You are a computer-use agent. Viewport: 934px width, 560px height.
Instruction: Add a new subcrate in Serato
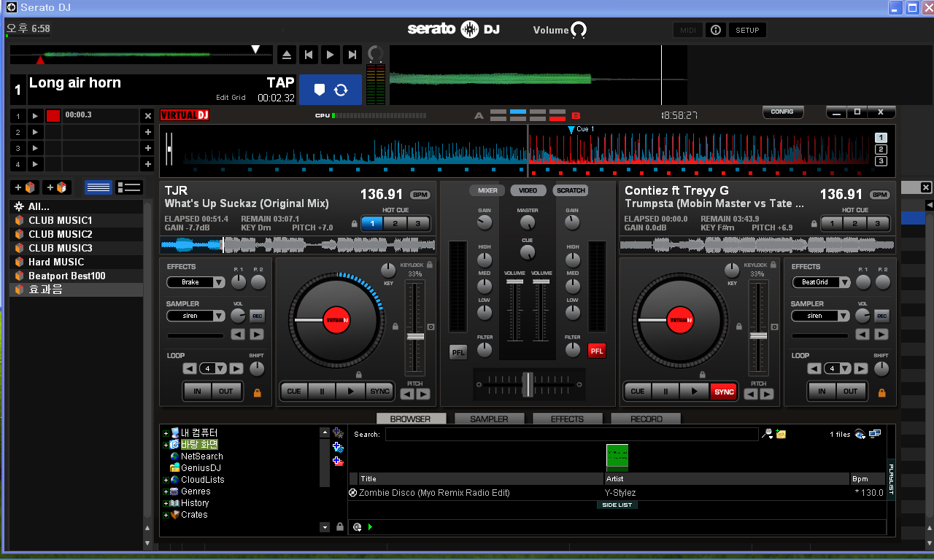point(57,187)
